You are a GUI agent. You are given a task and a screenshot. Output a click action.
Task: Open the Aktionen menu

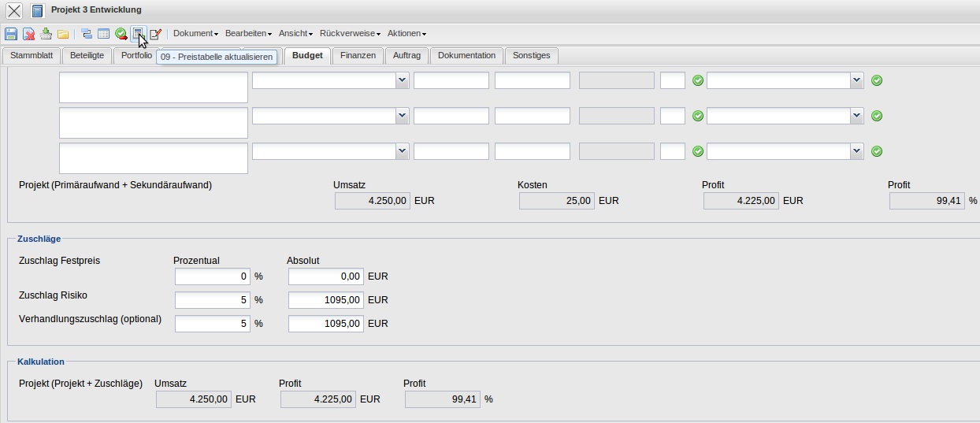pos(406,34)
